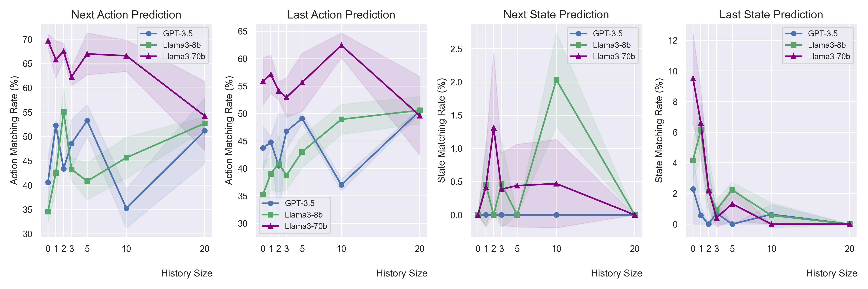Click the GPT-3.5 legend marker in Next Action Prediction
The width and height of the screenshot is (868, 289).
tap(149, 34)
